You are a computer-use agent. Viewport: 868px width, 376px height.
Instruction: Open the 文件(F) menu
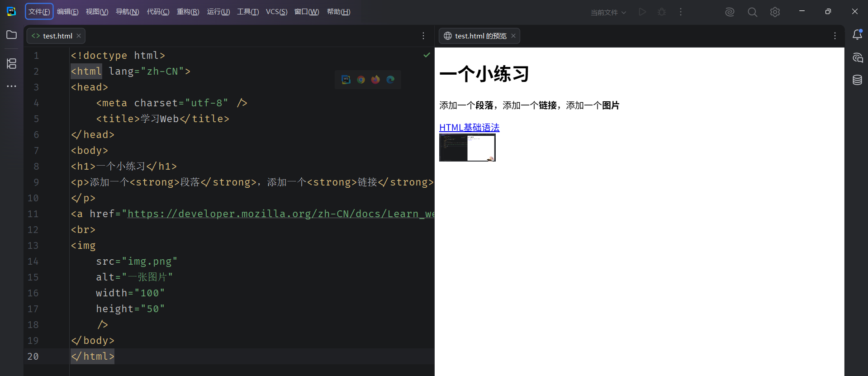(x=39, y=12)
